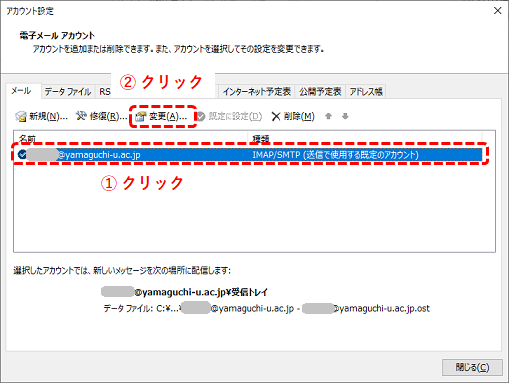Click the 変更(A)... button label
Image resolution: width=509 pixels, height=383 pixels.
pos(168,116)
